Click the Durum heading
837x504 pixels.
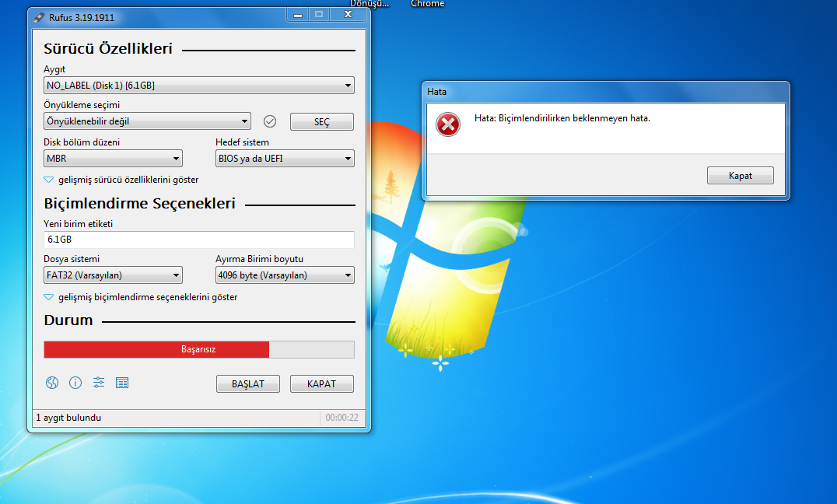[68, 320]
